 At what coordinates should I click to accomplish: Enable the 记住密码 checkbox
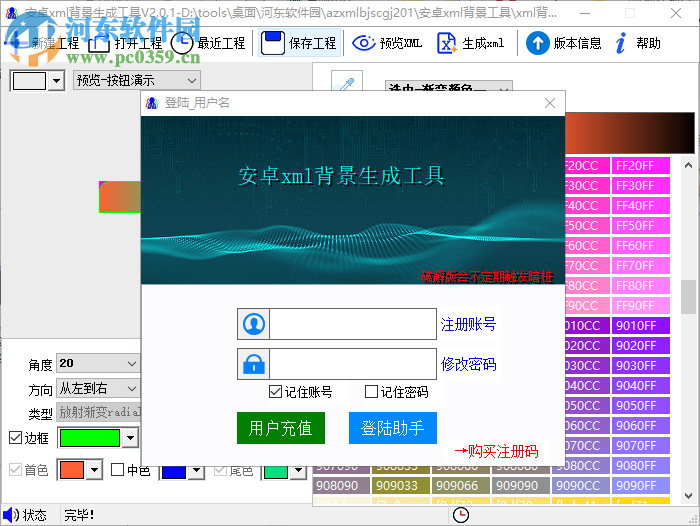click(x=371, y=392)
